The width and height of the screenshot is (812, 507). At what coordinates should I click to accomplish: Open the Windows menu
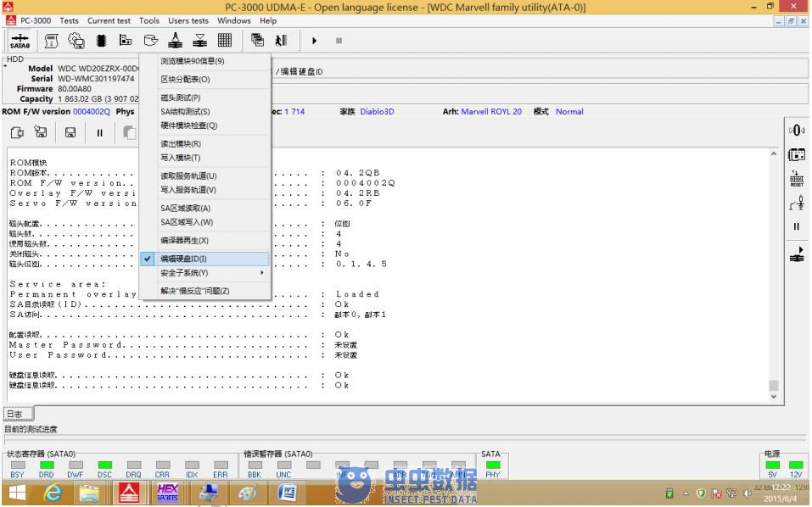233,20
